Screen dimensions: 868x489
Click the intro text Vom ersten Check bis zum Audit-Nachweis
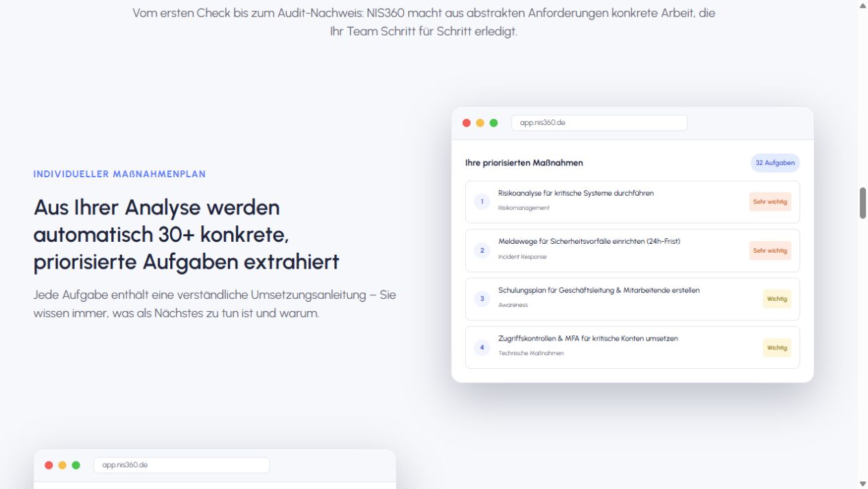pos(424,22)
